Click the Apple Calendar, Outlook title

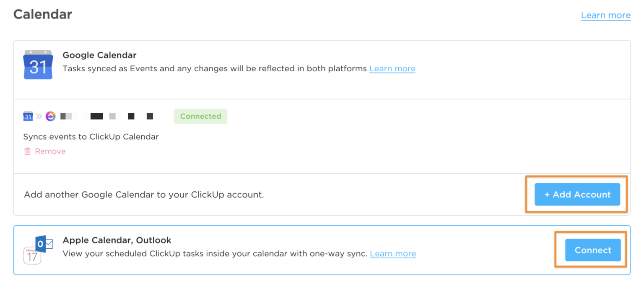click(x=117, y=240)
